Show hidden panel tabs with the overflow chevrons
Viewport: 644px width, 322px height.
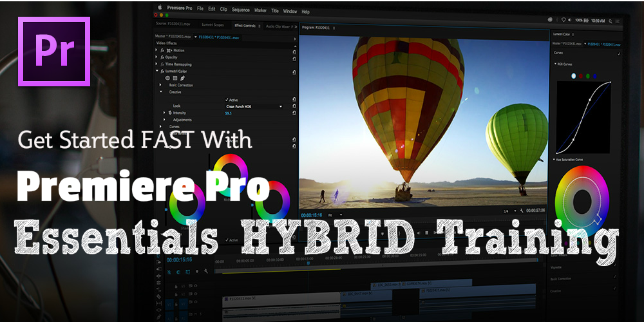tap(296, 26)
